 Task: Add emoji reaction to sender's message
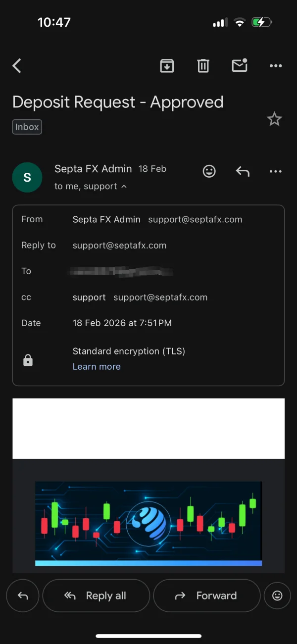209,171
